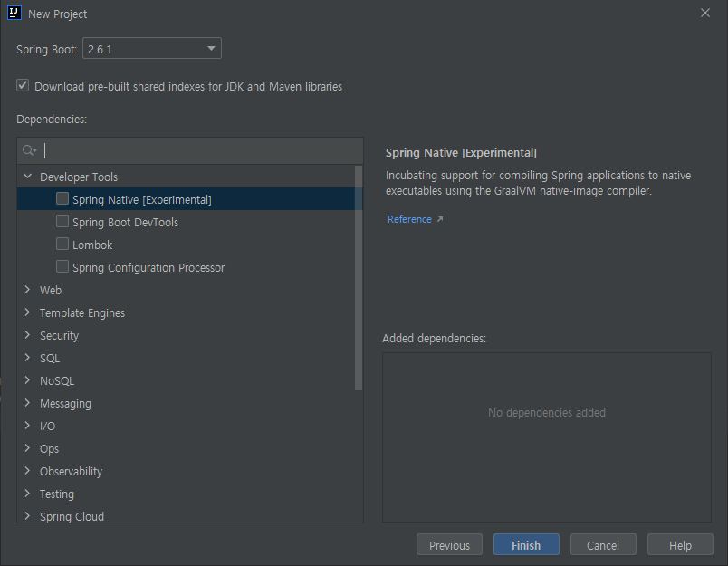The image size is (728, 566).
Task: Cancel the new project dialog
Action: (x=603, y=544)
